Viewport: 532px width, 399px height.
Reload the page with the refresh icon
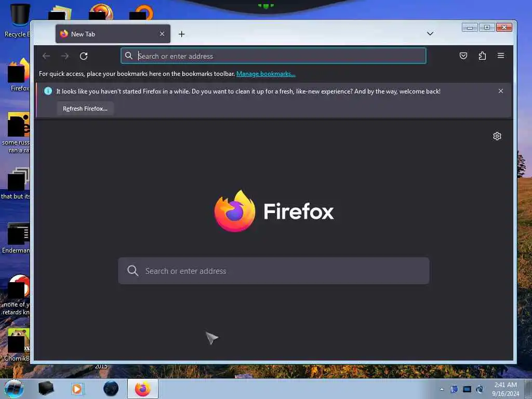click(x=84, y=56)
